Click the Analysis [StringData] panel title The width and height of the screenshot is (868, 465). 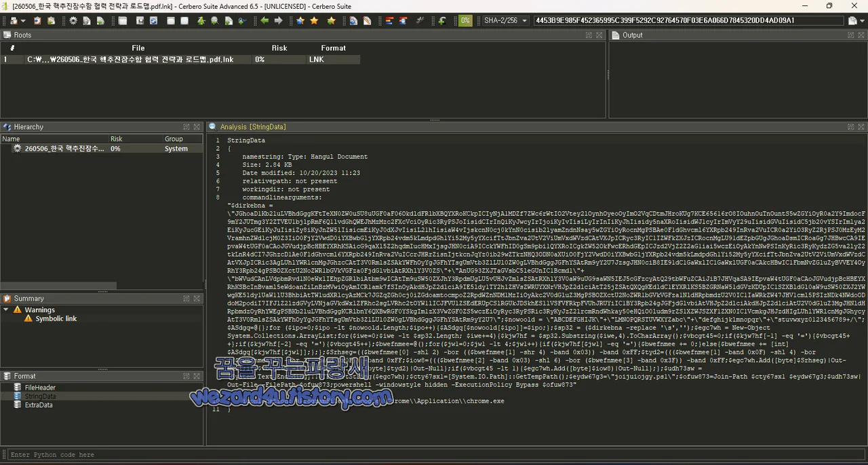(x=253, y=127)
